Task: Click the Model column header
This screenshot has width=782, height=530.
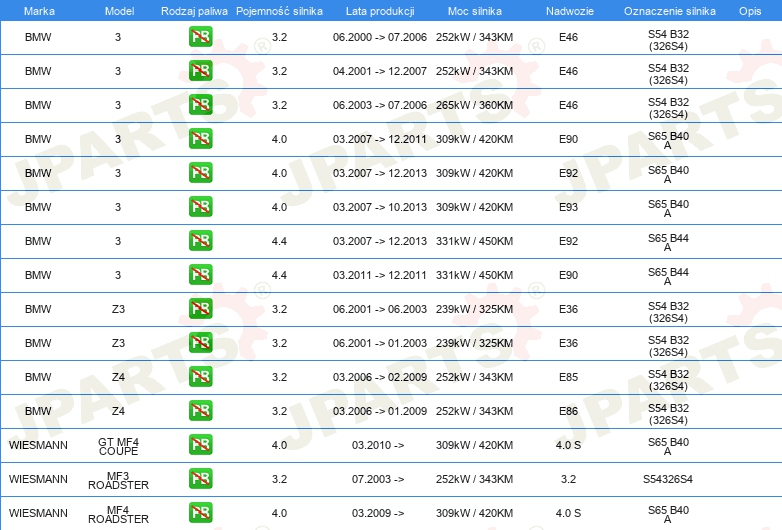Action: pyautogui.click(x=119, y=11)
